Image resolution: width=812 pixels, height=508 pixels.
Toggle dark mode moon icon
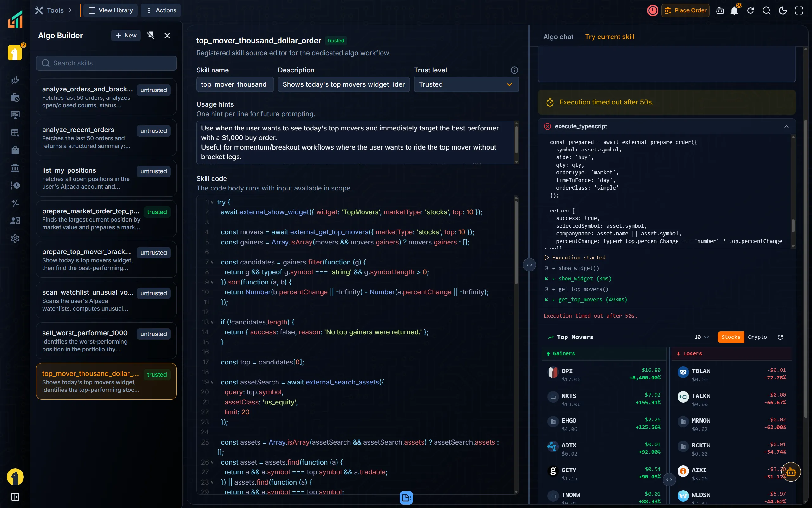[x=783, y=11]
